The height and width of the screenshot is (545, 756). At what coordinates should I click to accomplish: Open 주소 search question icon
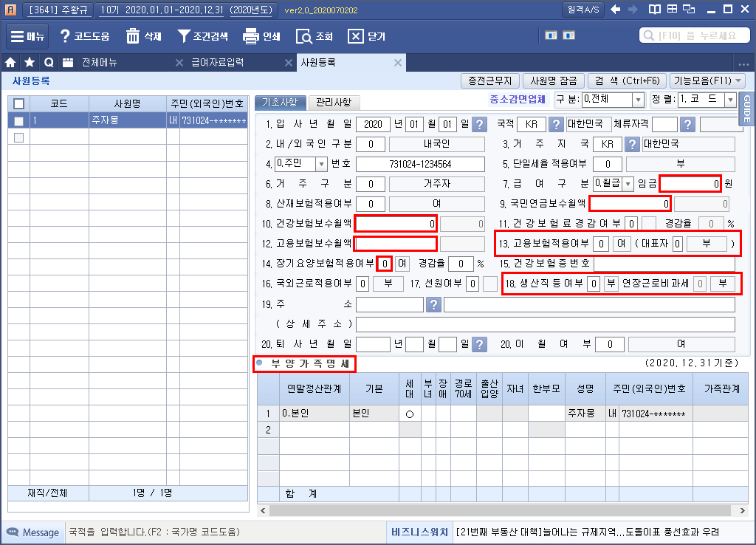[433, 304]
